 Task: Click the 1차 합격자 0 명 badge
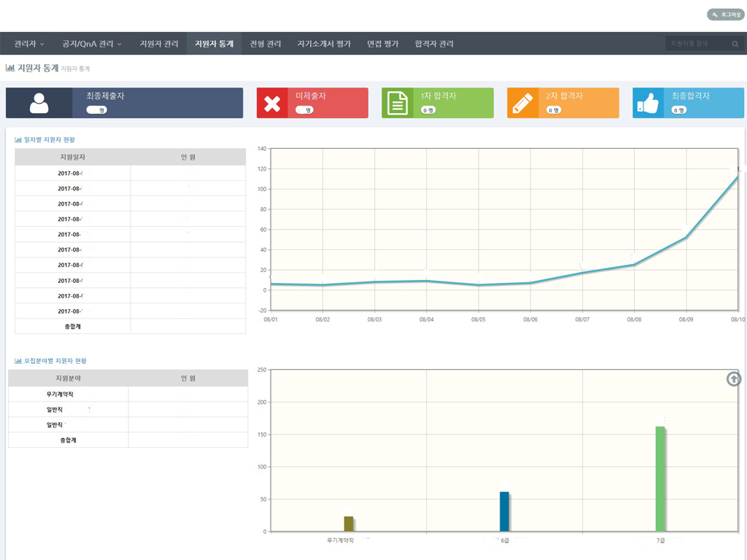pos(428,110)
